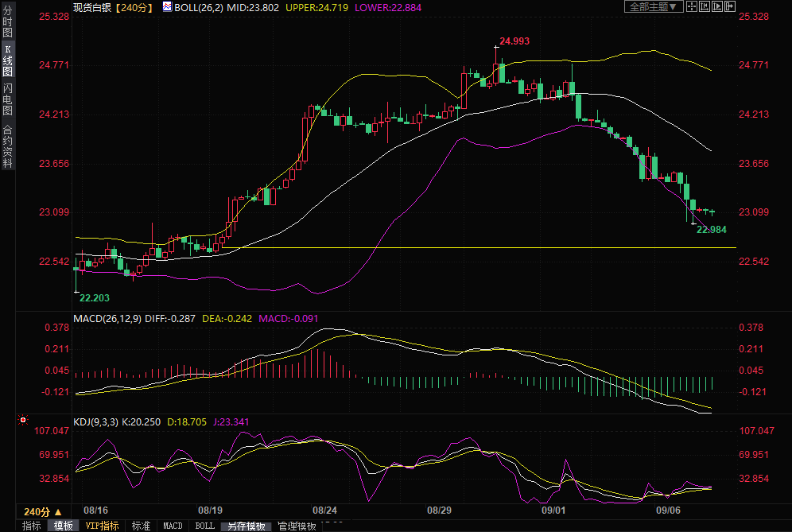The width and height of the screenshot is (792, 532).
Task: Click the small red marker icon beside KDJ
Action: click(x=22, y=418)
